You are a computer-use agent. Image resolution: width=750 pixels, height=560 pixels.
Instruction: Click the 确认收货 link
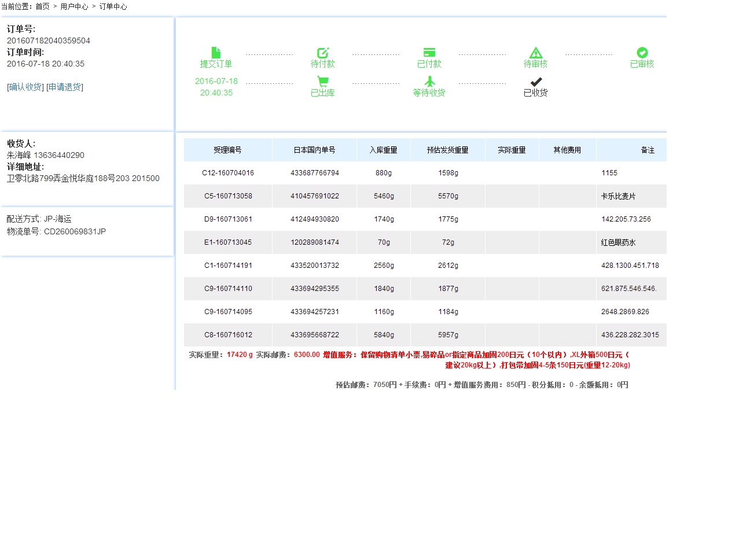tap(25, 87)
